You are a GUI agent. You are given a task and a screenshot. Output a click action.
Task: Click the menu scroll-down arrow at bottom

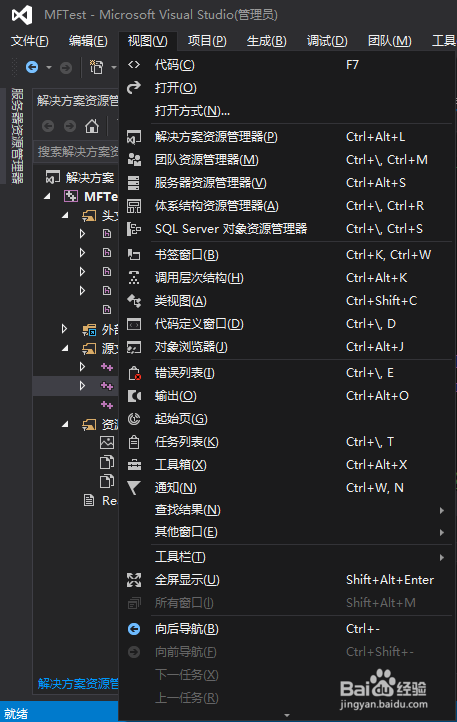tap(287, 715)
